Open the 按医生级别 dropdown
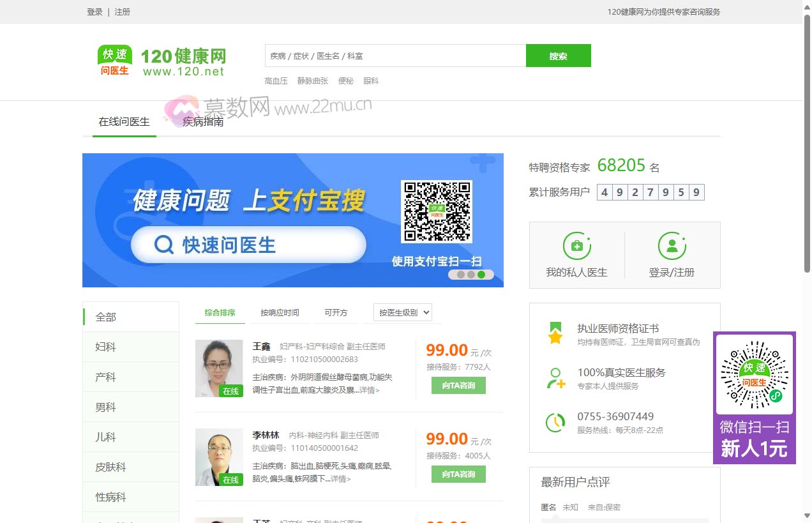 (402, 312)
